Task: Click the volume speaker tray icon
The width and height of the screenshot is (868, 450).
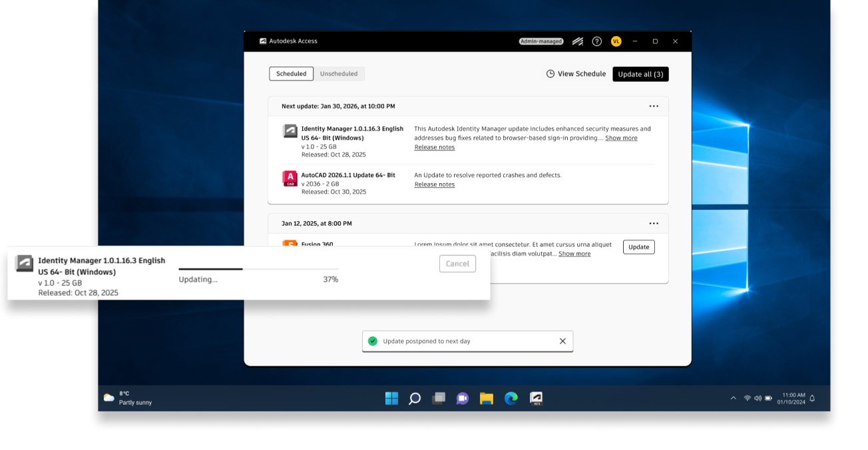Action: [758, 398]
